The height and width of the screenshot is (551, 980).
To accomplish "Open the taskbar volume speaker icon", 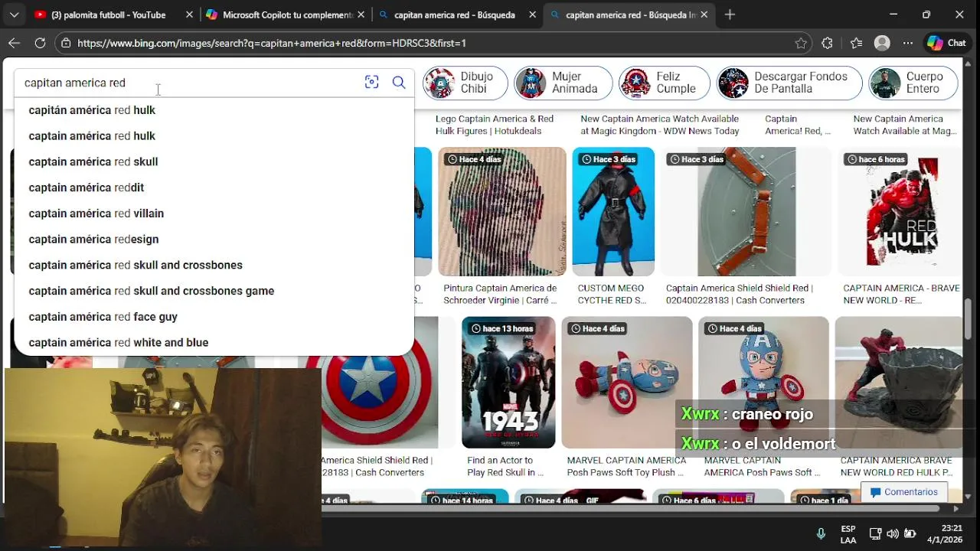I will tap(893, 534).
